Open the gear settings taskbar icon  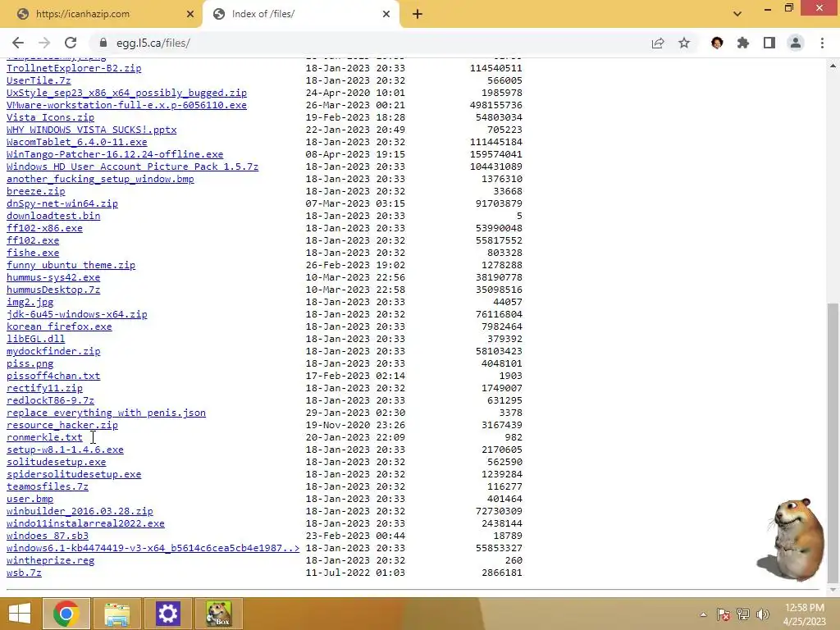tap(167, 614)
